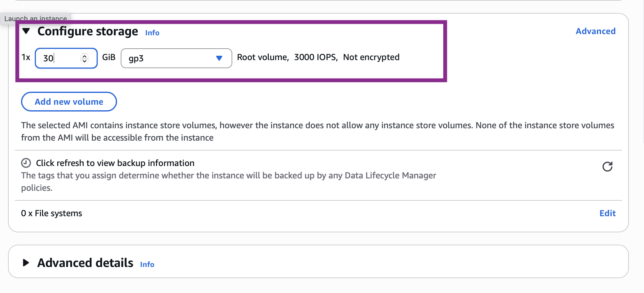Collapse the Configure storage section triangle
Screen dimensions: 644x293
tap(26, 31)
